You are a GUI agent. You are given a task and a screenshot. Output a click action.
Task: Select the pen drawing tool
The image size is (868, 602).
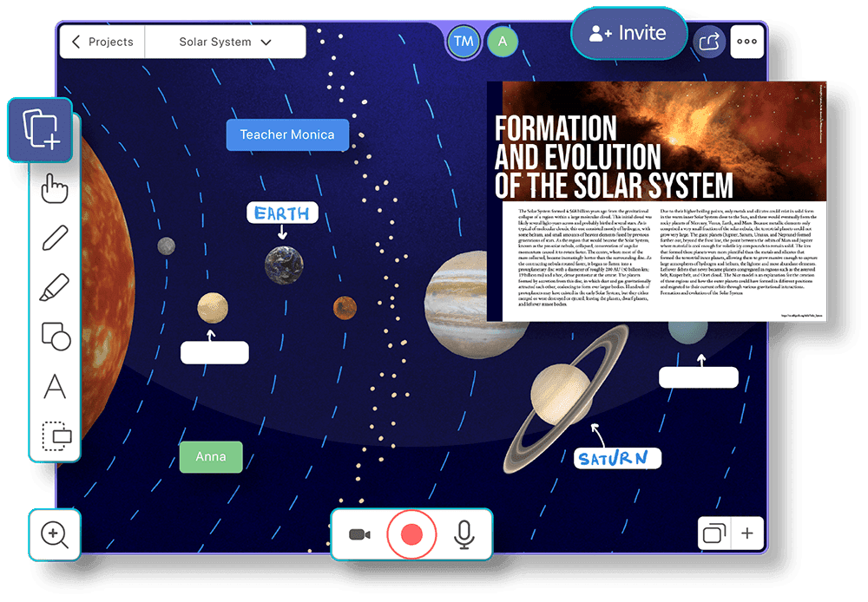[x=55, y=238]
